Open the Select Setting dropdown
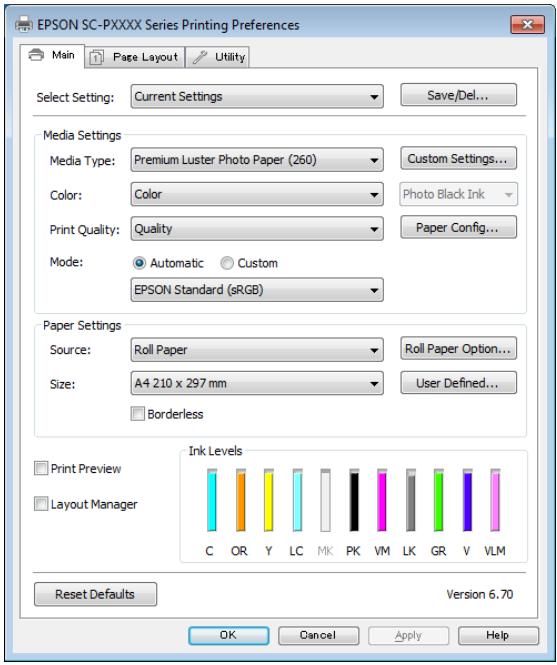 (257, 96)
